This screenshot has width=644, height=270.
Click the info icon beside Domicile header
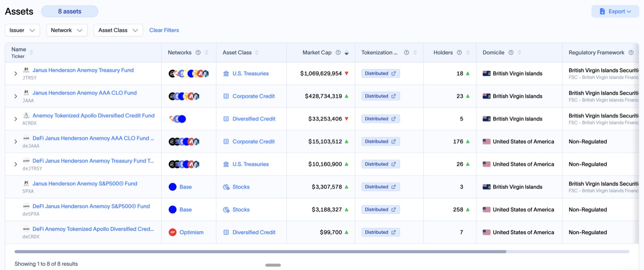coord(511,53)
